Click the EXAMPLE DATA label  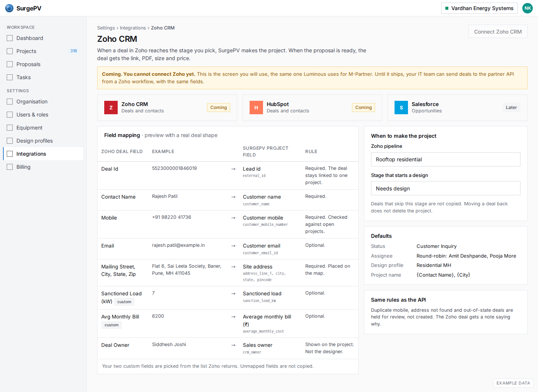(x=513, y=383)
